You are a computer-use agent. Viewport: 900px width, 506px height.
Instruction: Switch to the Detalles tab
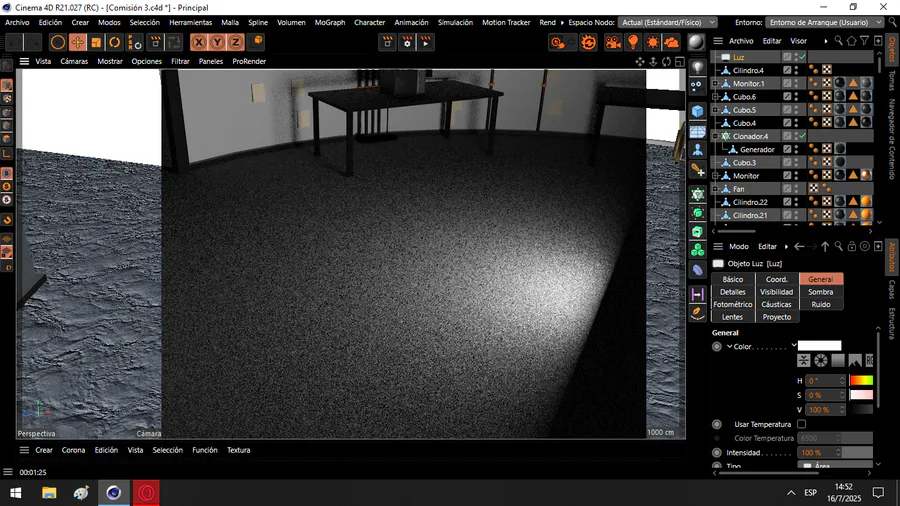coord(732,292)
